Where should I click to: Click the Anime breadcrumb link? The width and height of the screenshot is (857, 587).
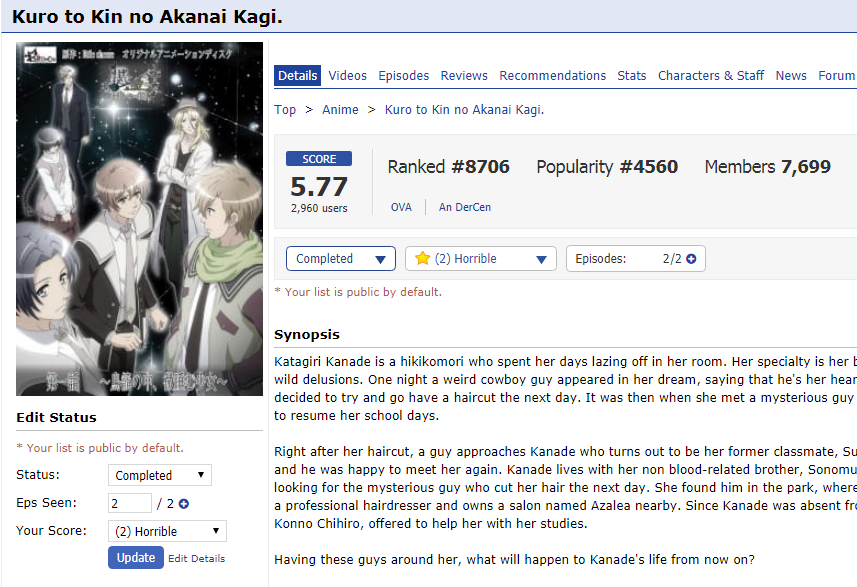click(340, 110)
